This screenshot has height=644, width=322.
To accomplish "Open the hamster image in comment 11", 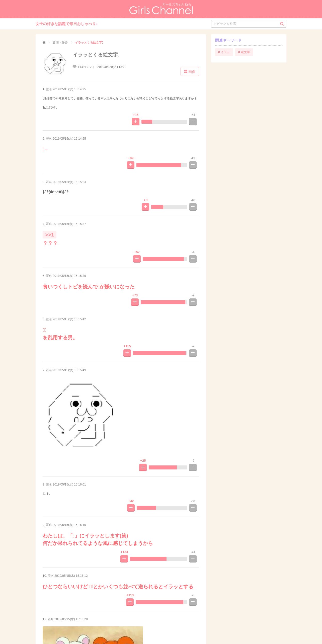I will coord(93,635).
